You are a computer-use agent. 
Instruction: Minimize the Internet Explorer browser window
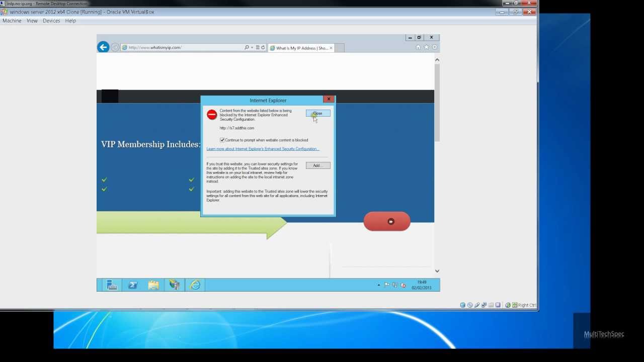tap(410, 37)
